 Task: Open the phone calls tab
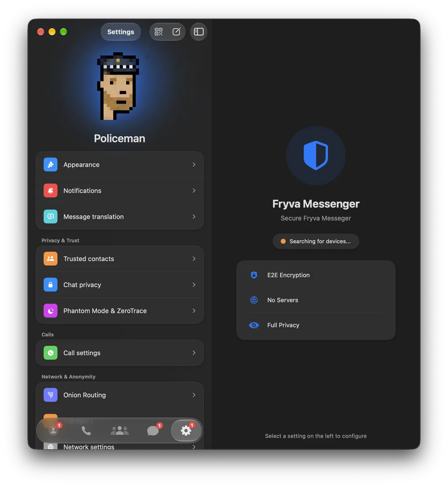pyautogui.click(x=86, y=431)
